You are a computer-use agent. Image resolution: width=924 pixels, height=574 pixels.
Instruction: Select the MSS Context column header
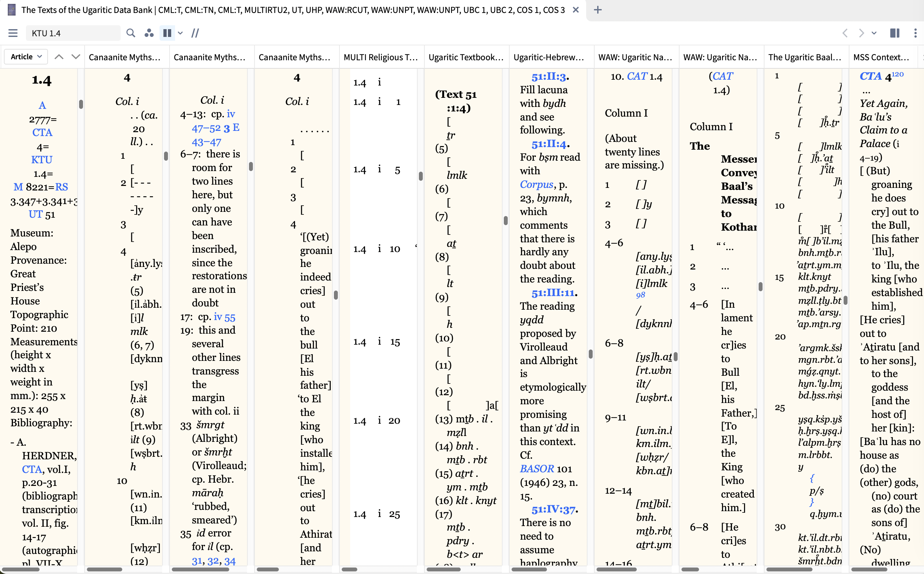coord(882,57)
